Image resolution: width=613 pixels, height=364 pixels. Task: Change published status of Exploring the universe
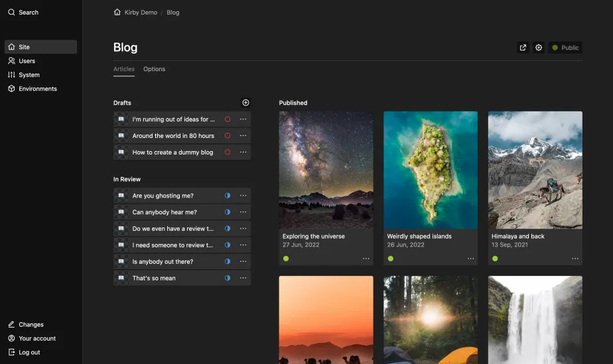tap(286, 259)
